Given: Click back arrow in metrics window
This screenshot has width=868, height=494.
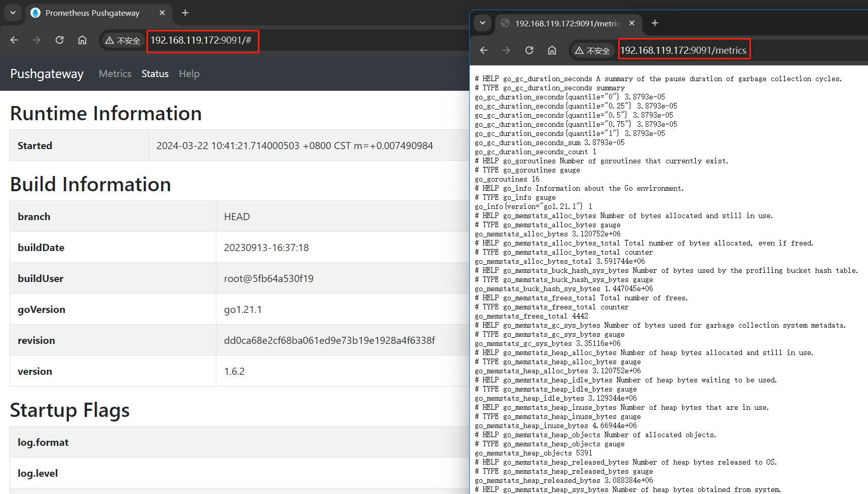Looking at the screenshot, I should (484, 50).
